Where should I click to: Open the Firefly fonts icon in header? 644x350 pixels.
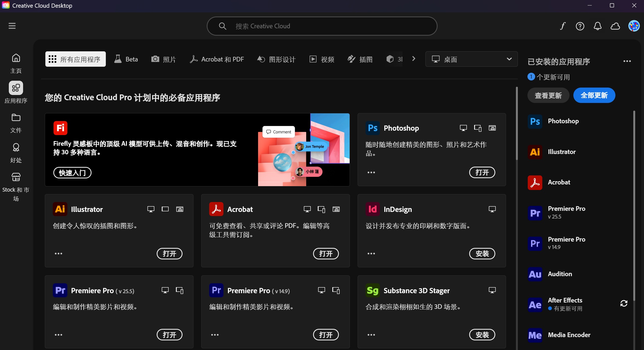(x=563, y=26)
